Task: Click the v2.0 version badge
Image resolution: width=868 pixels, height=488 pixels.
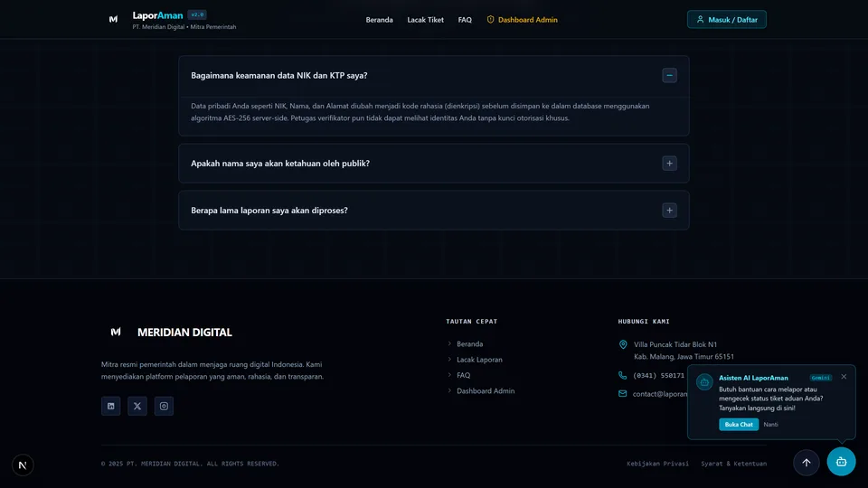Action: tap(197, 15)
